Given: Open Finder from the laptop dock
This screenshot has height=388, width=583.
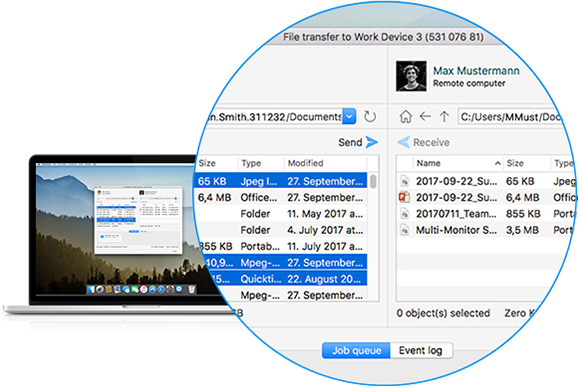Looking at the screenshot, I should coord(91,289).
